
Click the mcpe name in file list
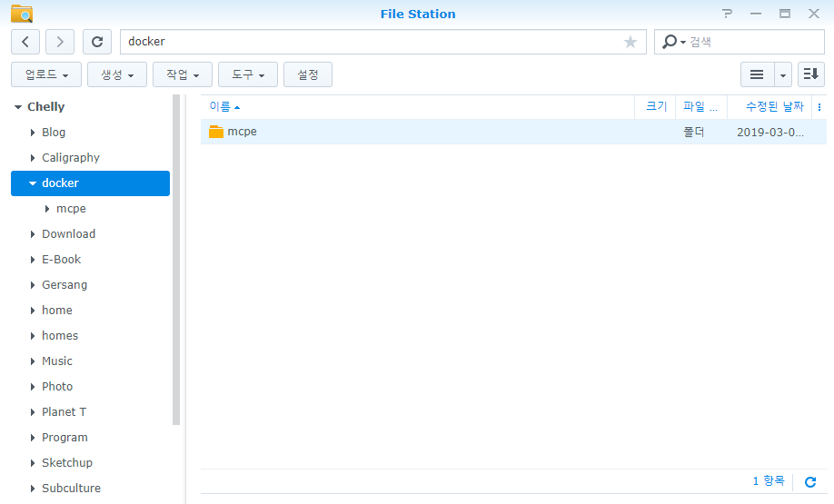click(x=242, y=132)
